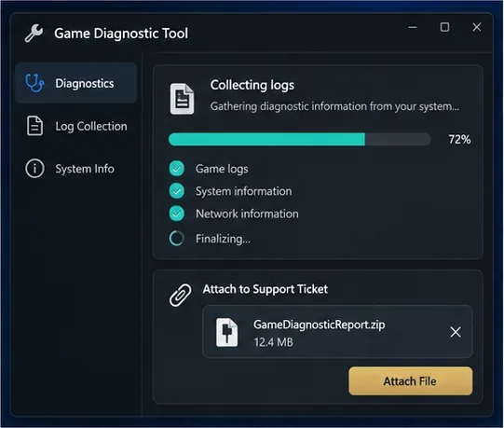This screenshot has width=504, height=428.
Task: Click the 72% progress value
Action: [x=459, y=139]
